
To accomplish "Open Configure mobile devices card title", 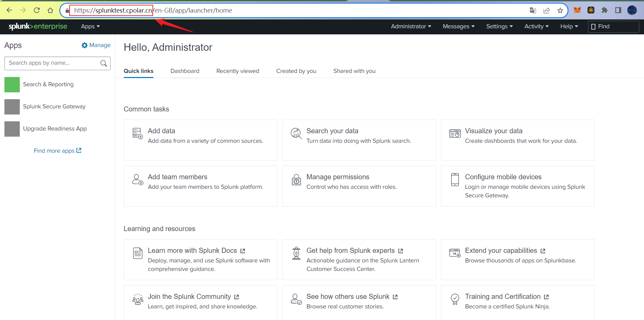I will (503, 177).
